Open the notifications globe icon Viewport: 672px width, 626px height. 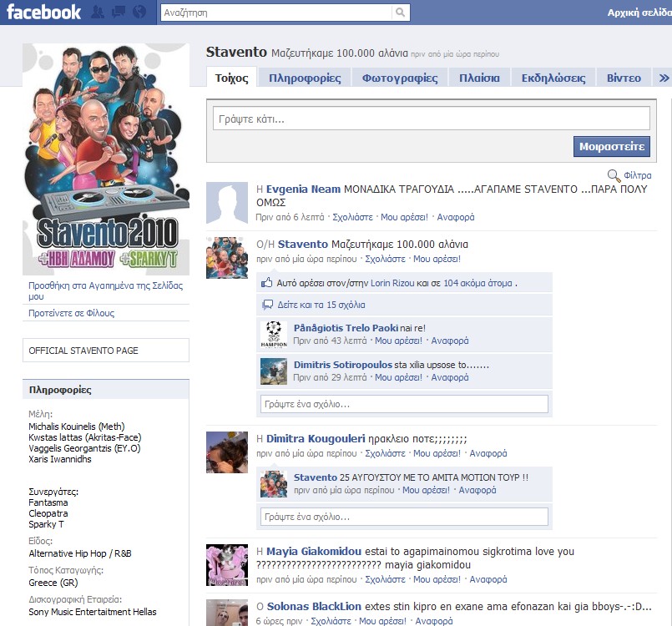(139, 13)
